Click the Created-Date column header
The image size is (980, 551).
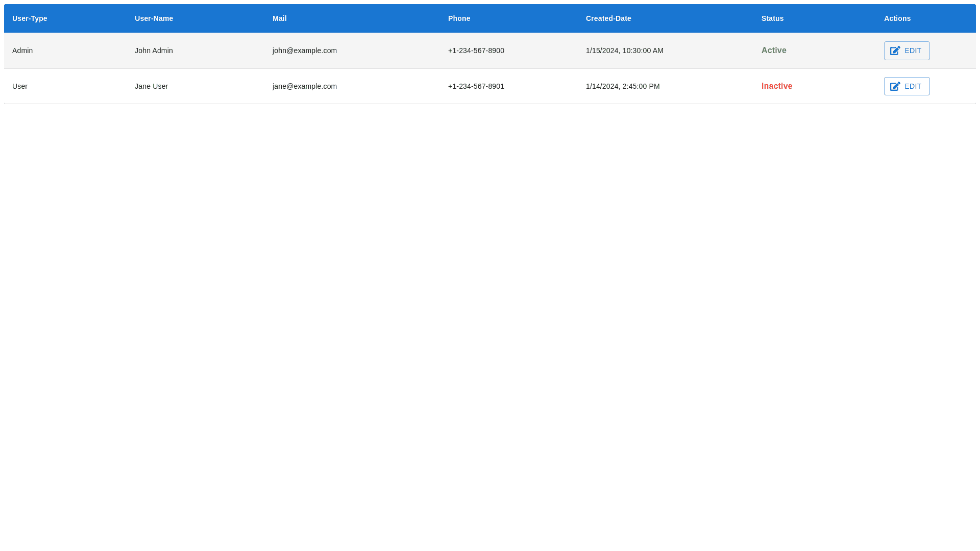pyautogui.click(x=608, y=18)
